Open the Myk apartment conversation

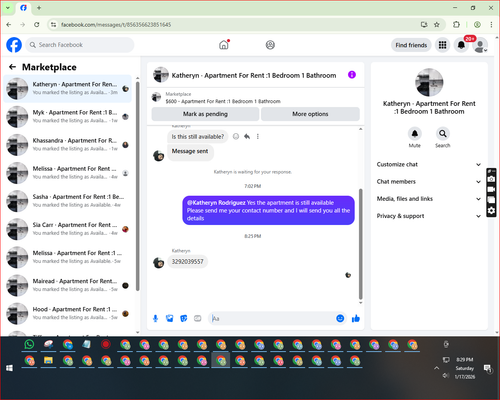tap(68, 117)
